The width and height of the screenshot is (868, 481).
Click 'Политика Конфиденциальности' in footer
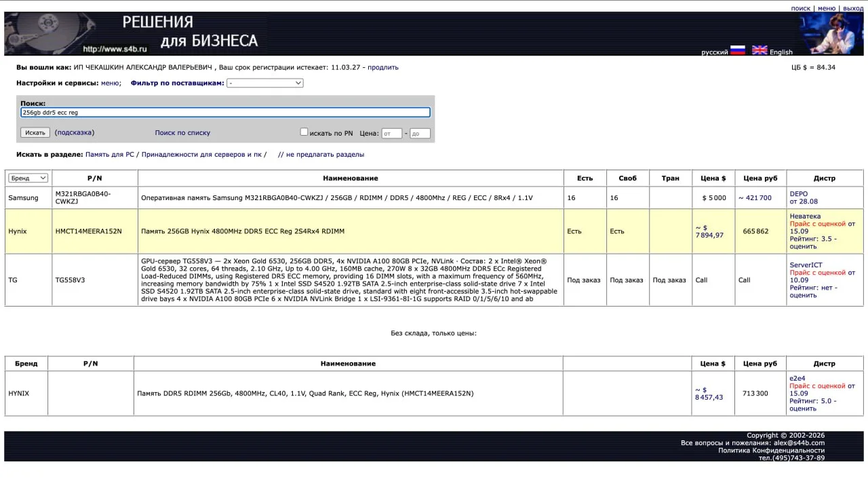tap(772, 450)
